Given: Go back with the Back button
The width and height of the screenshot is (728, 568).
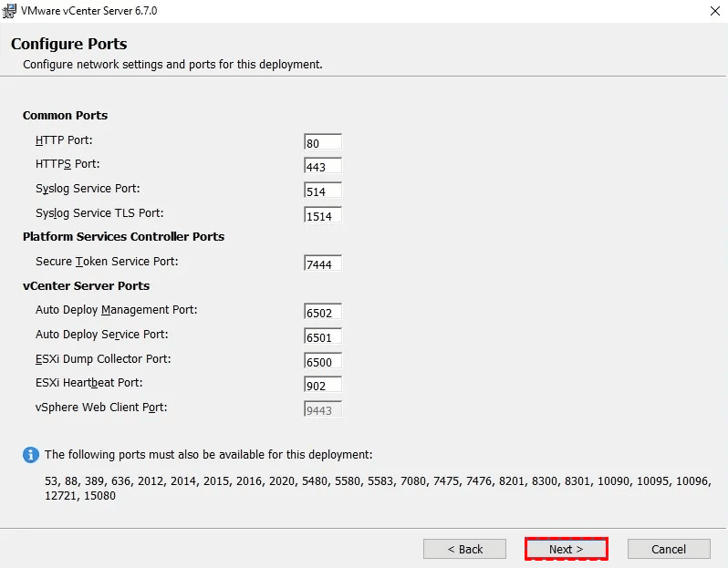Looking at the screenshot, I should tap(464, 549).
